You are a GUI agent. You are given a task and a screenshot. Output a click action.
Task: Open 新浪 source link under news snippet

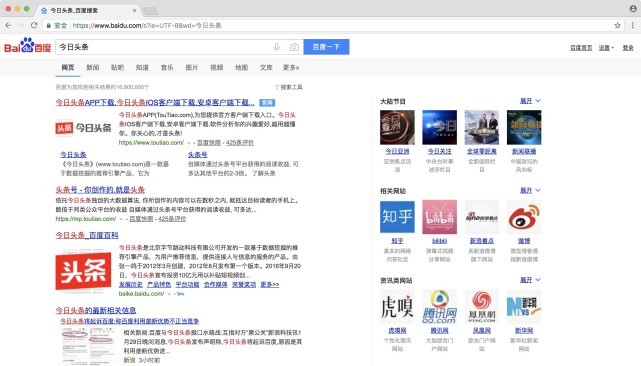(129, 360)
